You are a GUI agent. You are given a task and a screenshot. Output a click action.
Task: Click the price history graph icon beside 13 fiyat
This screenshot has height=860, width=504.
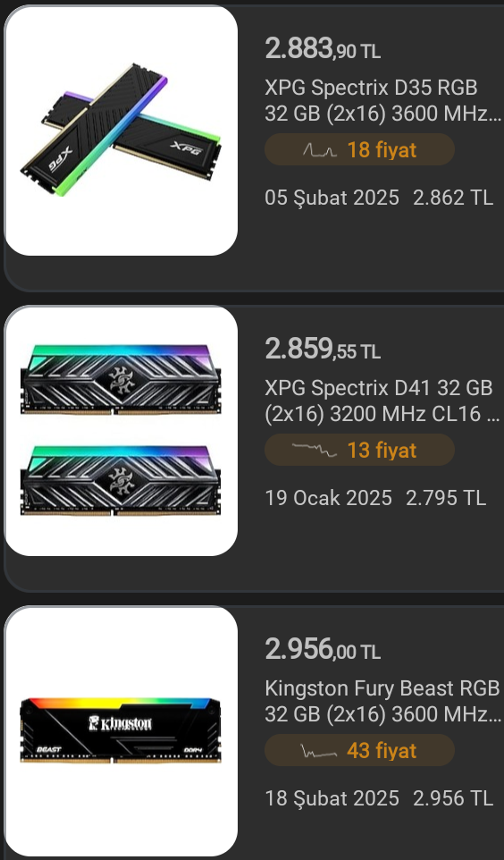tap(315, 451)
